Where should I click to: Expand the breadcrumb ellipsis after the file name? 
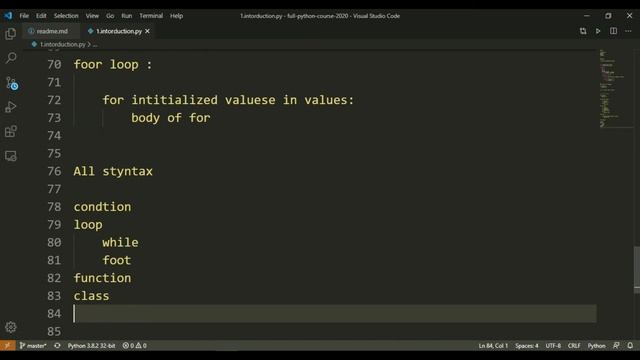[95, 44]
